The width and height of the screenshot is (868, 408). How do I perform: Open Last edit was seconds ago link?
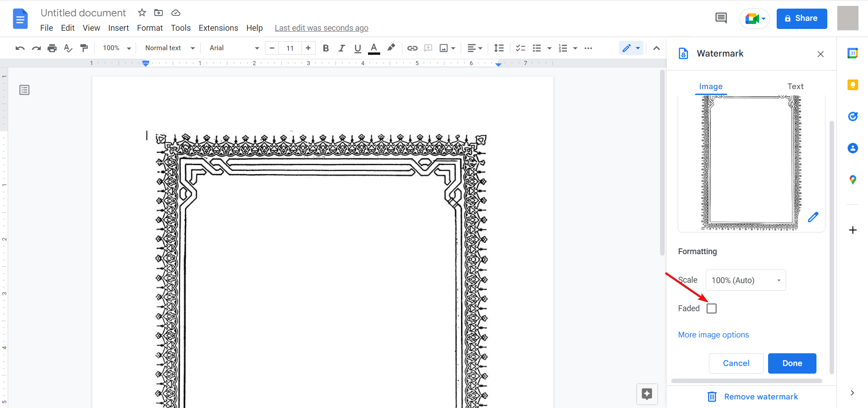(x=321, y=28)
